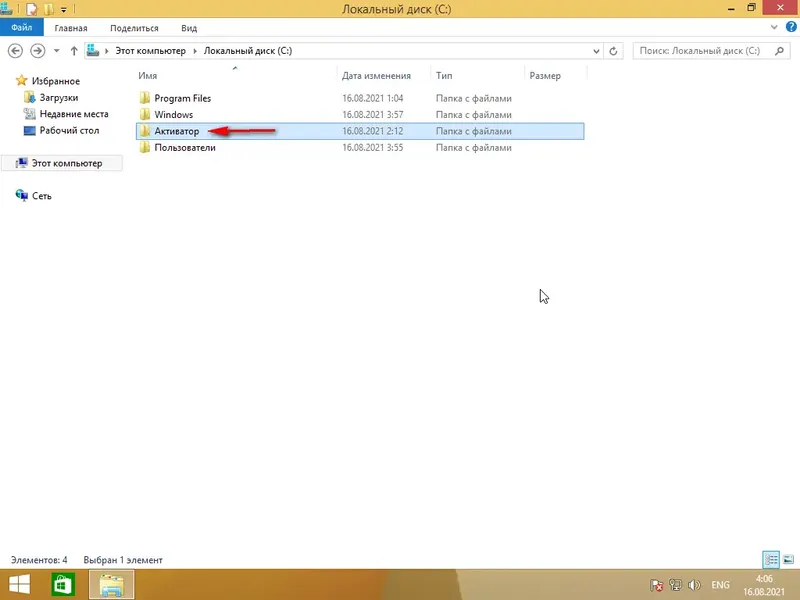The width and height of the screenshot is (800, 600).
Task: Switch the ENG input language indicator
Action: tap(720, 585)
